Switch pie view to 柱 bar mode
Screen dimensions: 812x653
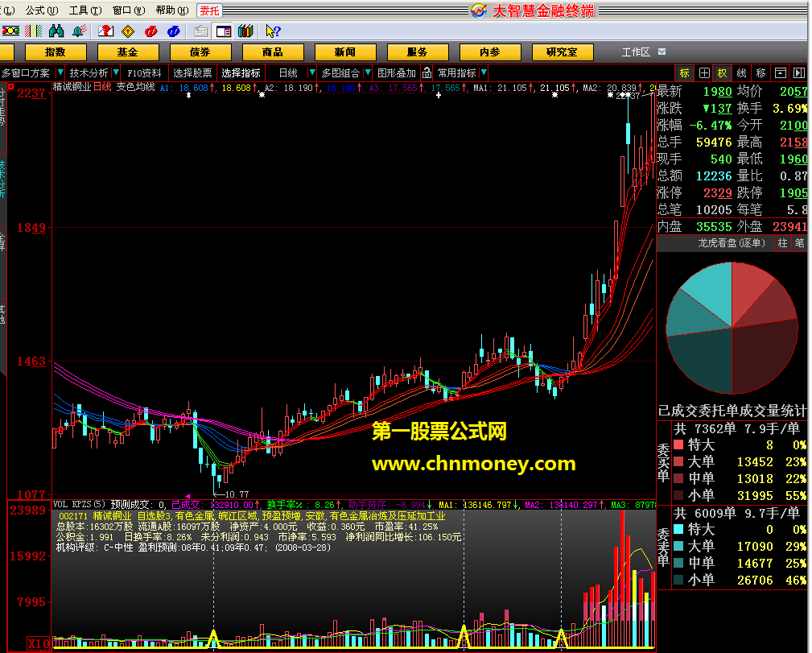(x=782, y=242)
